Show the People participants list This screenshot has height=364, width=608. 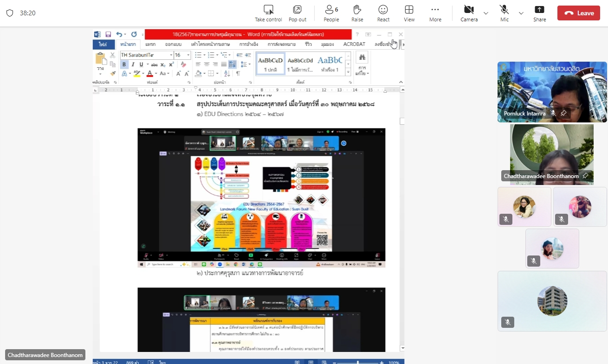click(331, 10)
